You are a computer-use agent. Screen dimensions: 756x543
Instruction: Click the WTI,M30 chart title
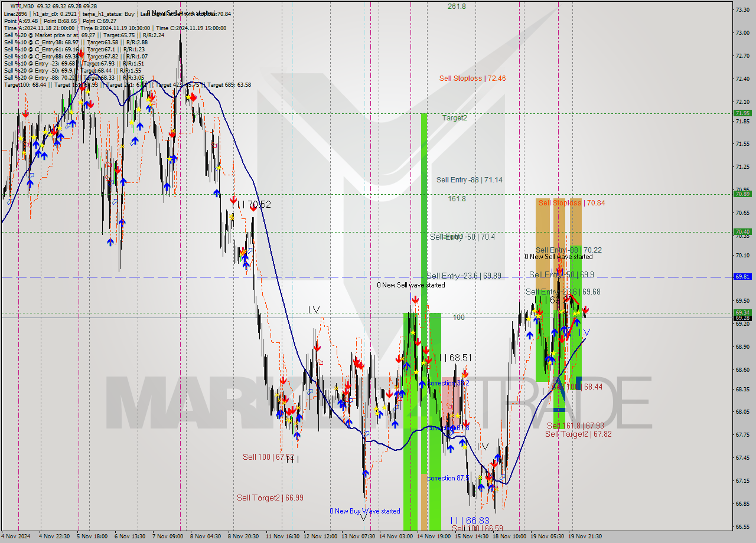(x=22, y=6)
